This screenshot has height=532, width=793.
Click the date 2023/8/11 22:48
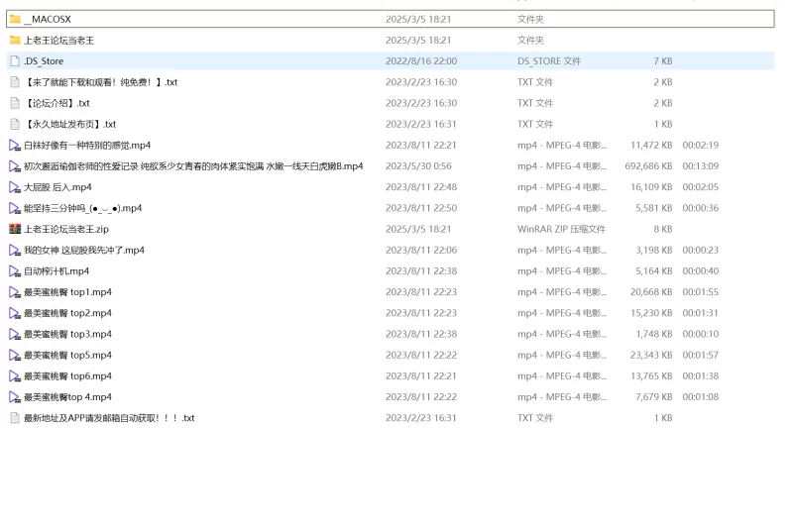tap(421, 187)
